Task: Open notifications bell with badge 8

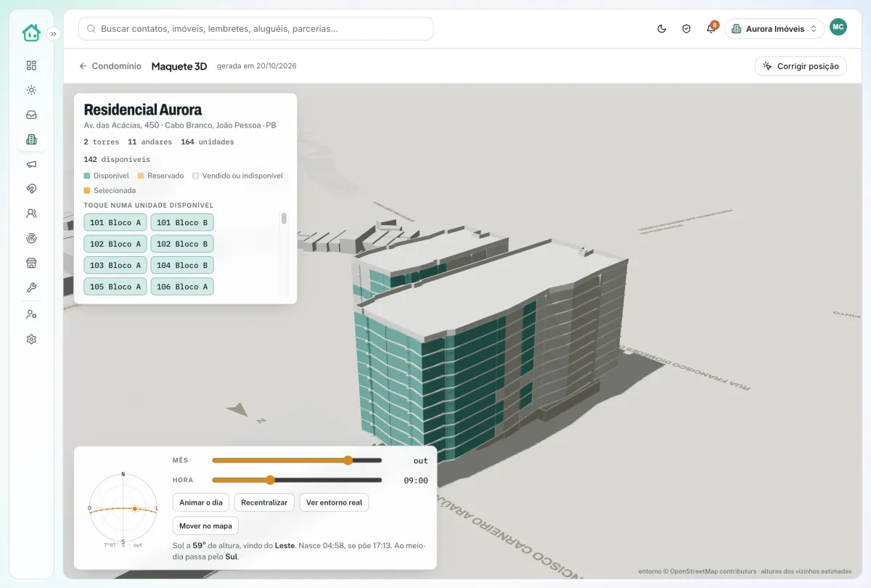Action: [x=711, y=29]
